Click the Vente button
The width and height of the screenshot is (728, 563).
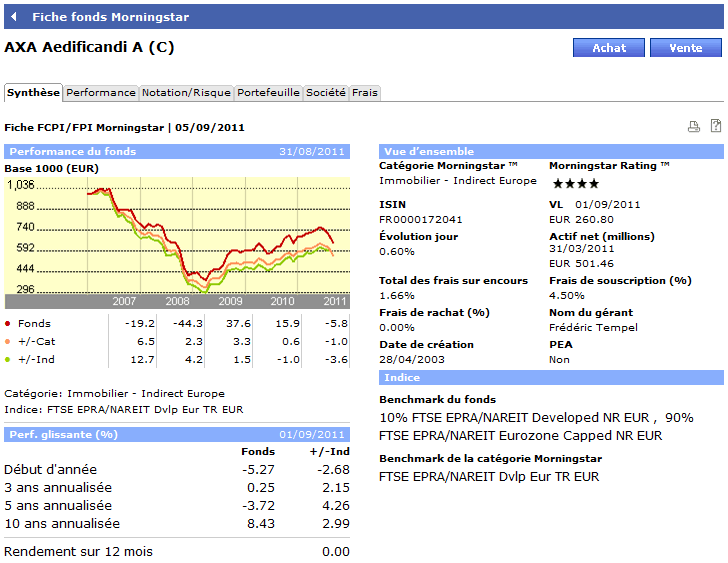[x=686, y=48]
